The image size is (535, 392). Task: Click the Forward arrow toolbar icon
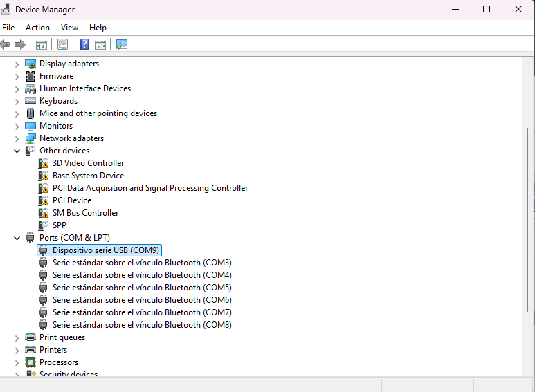click(x=20, y=45)
